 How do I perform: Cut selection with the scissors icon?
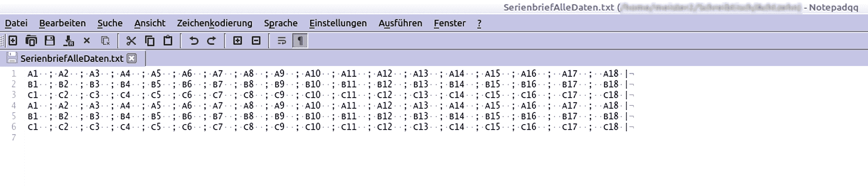pyautogui.click(x=131, y=41)
